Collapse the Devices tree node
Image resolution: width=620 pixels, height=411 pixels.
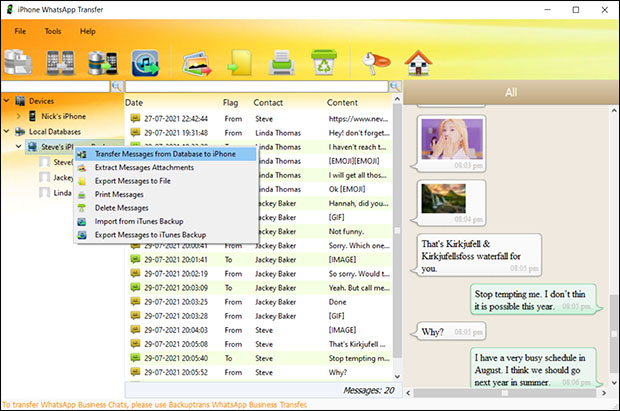(x=8, y=101)
